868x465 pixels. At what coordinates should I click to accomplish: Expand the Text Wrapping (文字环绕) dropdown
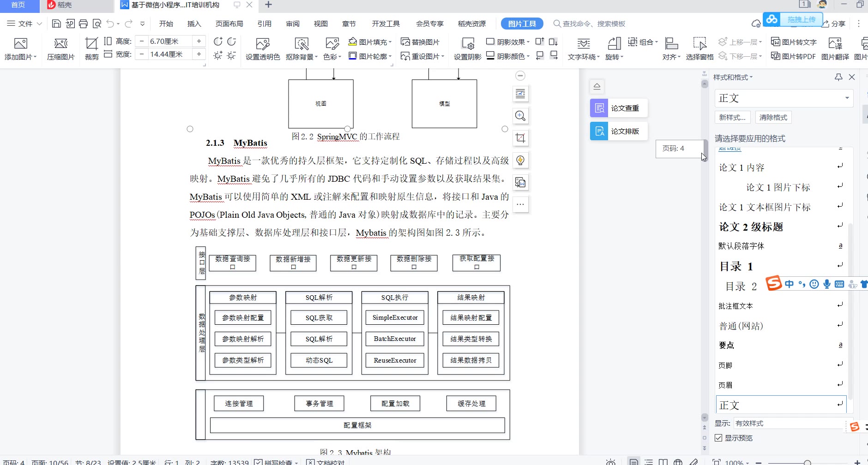tap(584, 57)
